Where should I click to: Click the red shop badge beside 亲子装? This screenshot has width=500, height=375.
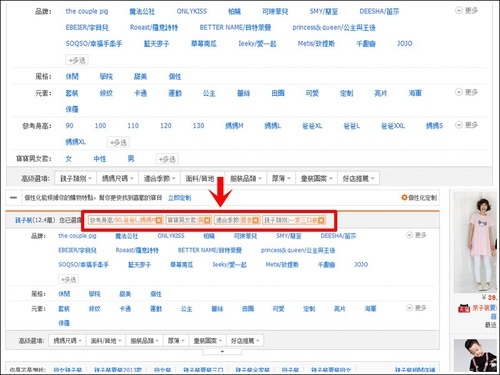(x=464, y=308)
